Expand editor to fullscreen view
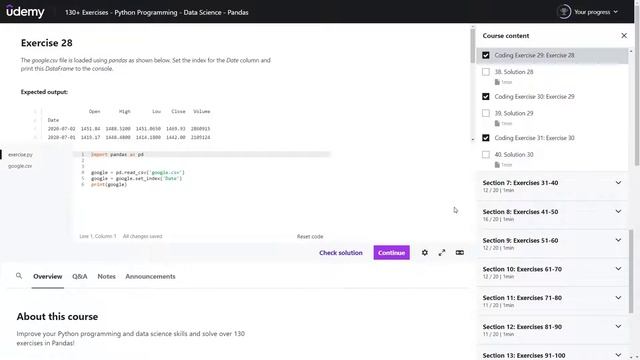Viewport: 640px width, 360px height. coord(442,253)
